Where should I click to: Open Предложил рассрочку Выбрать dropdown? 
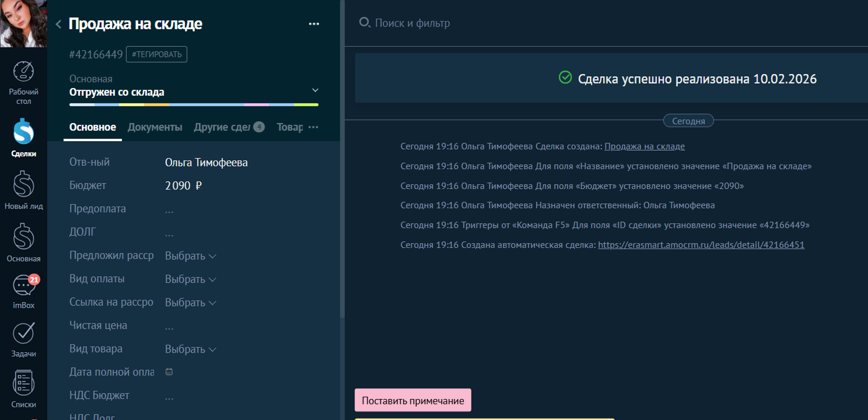click(x=190, y=256)
